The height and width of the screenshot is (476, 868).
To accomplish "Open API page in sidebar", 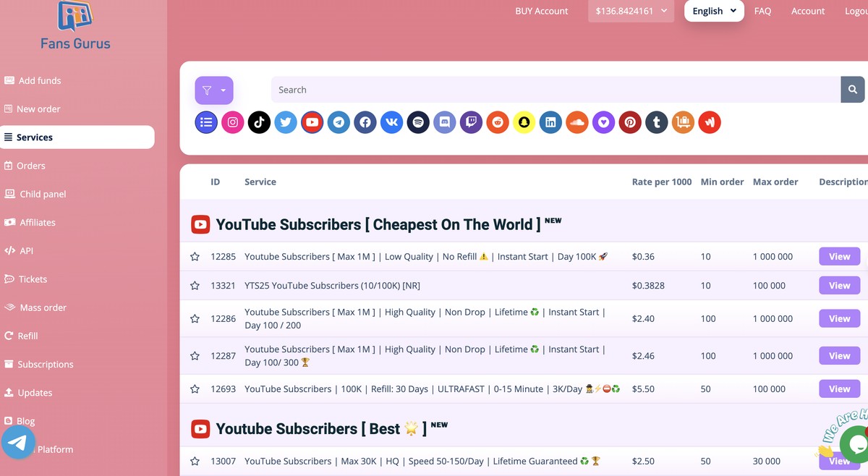I will (x=19, y=251).
